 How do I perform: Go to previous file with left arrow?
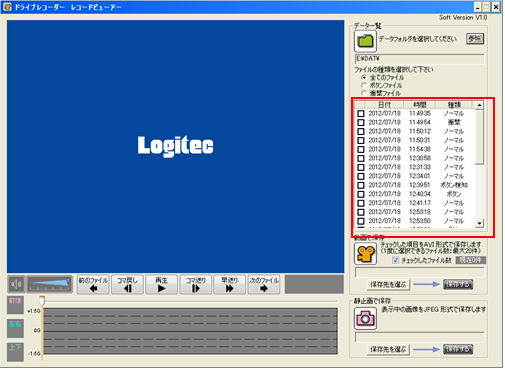93,284
